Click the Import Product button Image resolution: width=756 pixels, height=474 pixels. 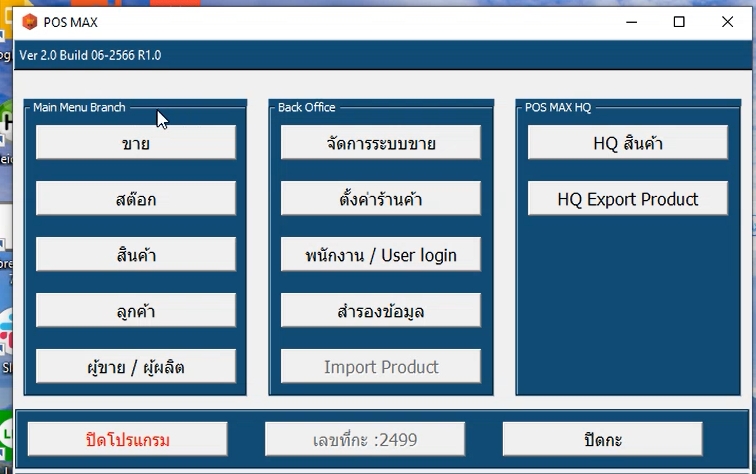(x=381, y=366)
